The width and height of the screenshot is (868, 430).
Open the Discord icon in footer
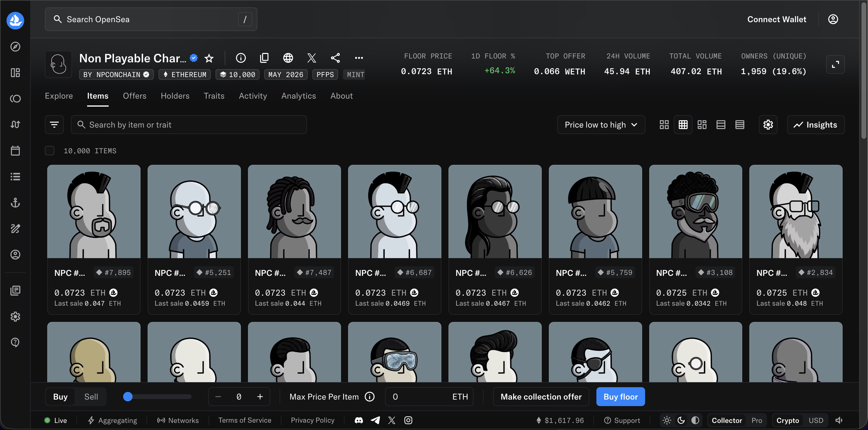[359, 420]
